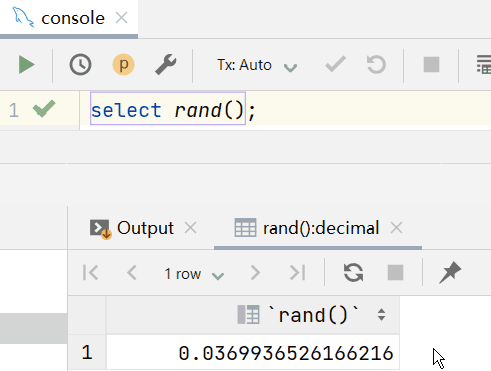Close the rand():decimal result tab
Image resolution: width=491 pixels, height=371 pixels.
(x=396, y=228)
